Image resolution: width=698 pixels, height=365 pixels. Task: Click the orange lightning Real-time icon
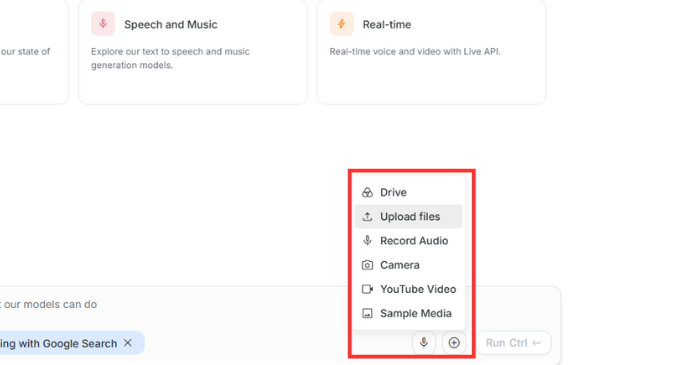pos(341,24)
